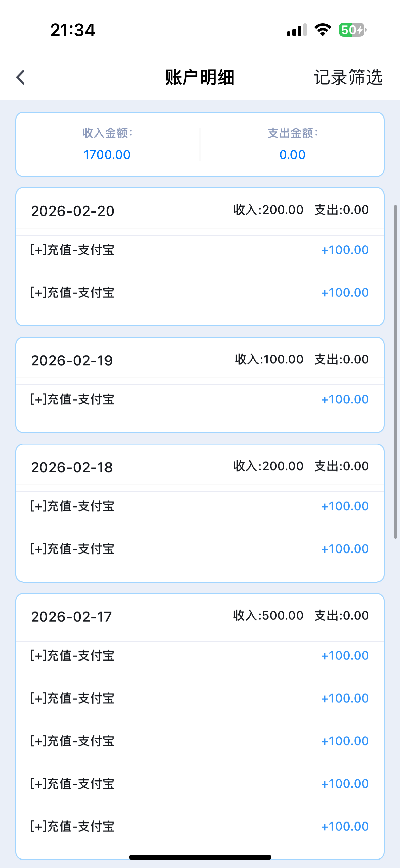Tap the 21:34 clock in status bar

[73, 30]
